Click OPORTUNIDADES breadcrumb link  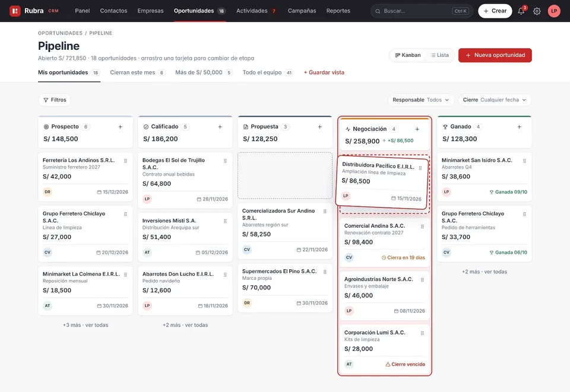tap(60, 33)
